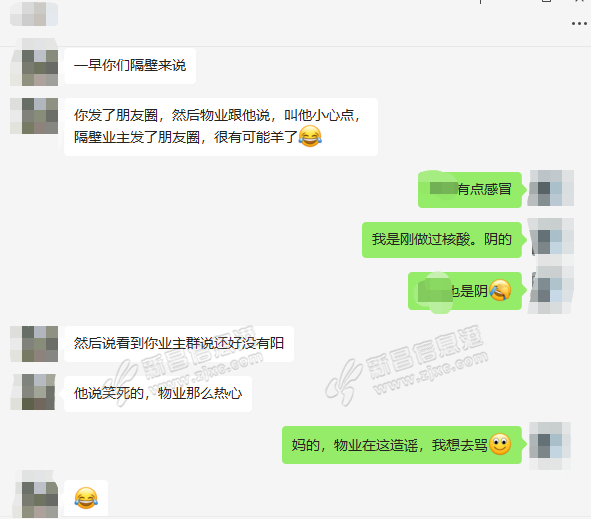Select the green bubble '我是刚做过核酸。阴的'
Image resolution: width=591 pixels, height=519 pixels.
coord(442,240)
